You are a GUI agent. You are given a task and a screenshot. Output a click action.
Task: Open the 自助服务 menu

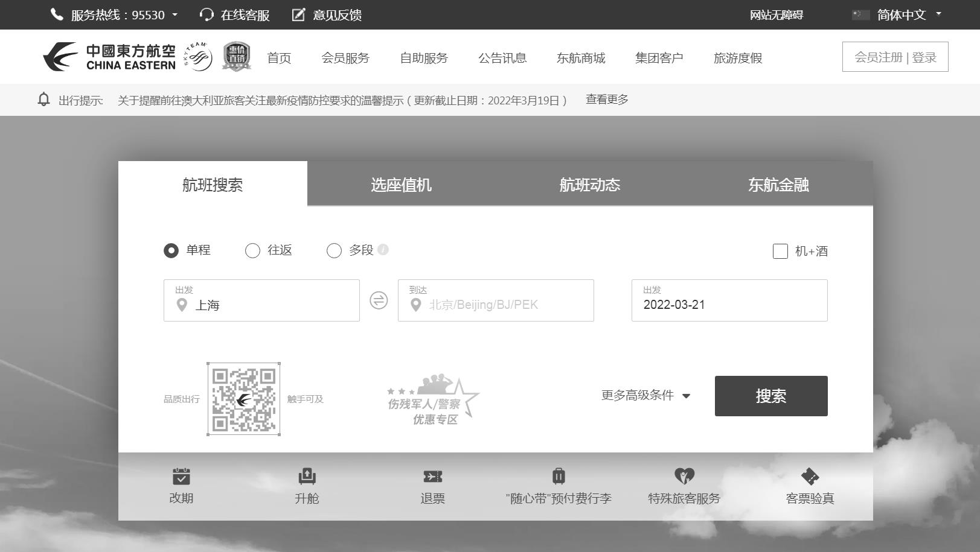424,58
